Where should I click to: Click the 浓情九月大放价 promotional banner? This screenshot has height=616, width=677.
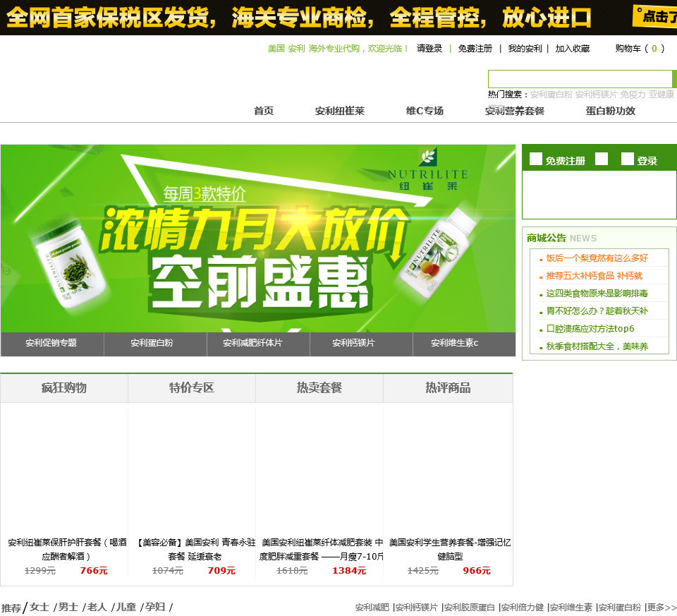click(x=258, y=238)
